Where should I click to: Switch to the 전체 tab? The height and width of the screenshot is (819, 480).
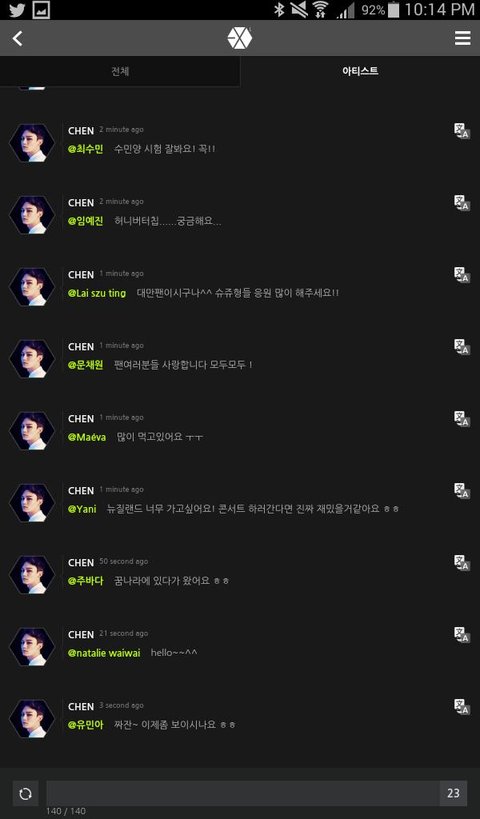[x=120, y=71]
